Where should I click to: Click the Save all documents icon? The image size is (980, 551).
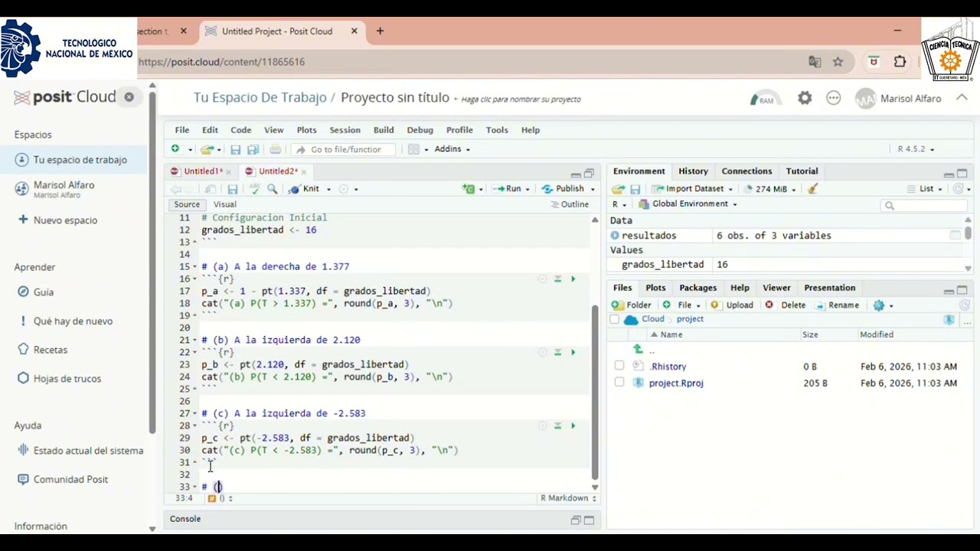point(253,149)
